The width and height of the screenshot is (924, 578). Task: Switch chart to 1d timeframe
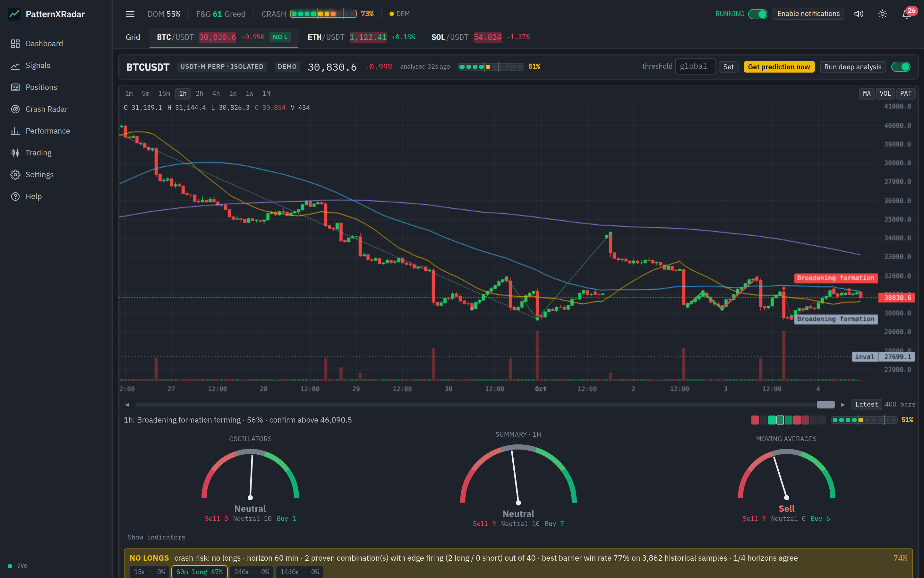pyautogui.click(x=233, y=94)
